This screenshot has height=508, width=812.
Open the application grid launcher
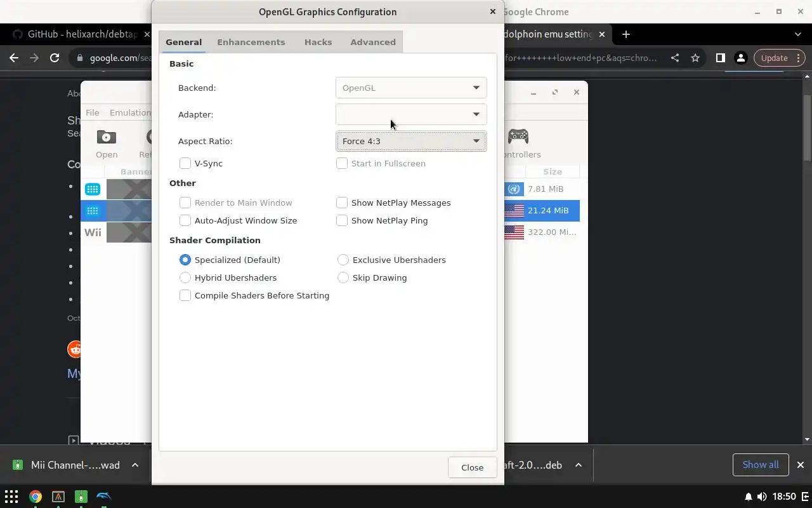pyautogui.click(x=11, y=497)
